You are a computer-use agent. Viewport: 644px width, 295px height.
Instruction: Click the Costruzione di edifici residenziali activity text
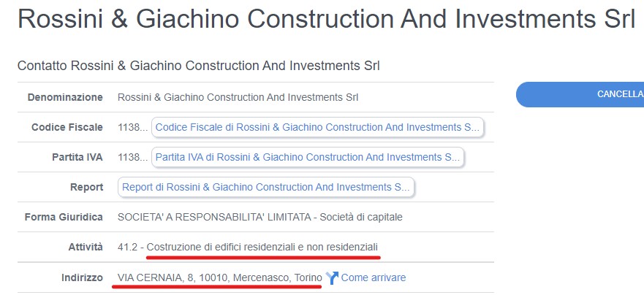[x=262, y=247]
